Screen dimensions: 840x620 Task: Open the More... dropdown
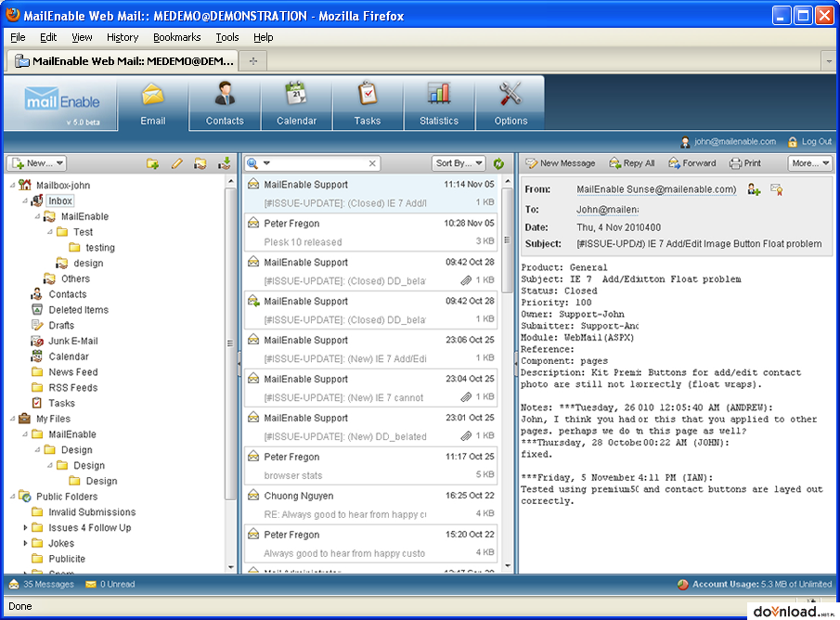coord(810,163)
